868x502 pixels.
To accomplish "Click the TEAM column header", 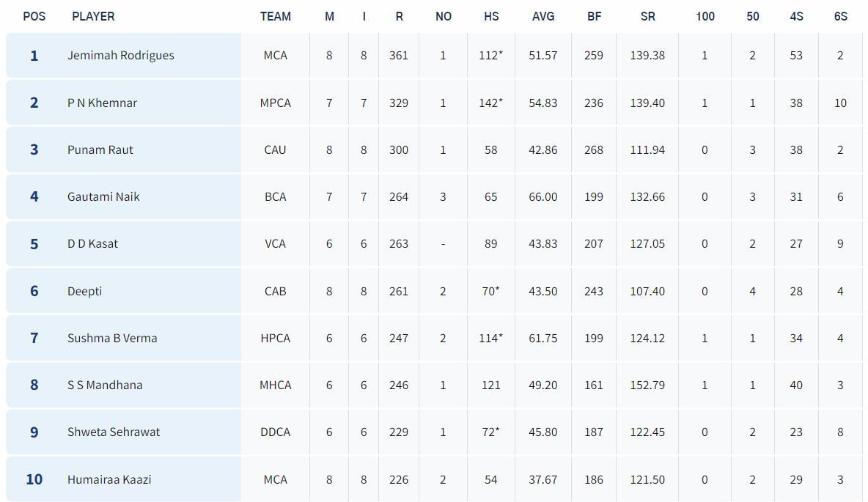I will click(x=276, y=16).
